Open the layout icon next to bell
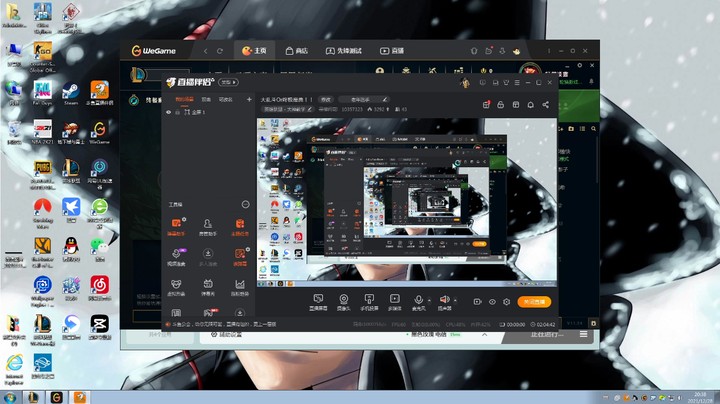The width and height of the screenshot is (720, 404). 516,105
